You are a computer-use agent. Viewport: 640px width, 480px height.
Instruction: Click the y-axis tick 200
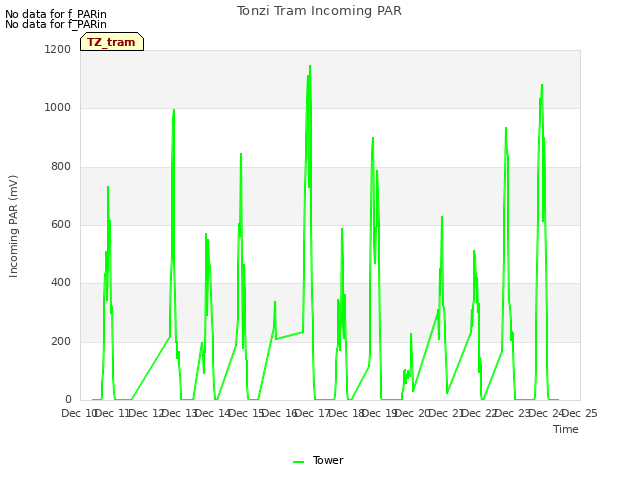coord(61,342)
